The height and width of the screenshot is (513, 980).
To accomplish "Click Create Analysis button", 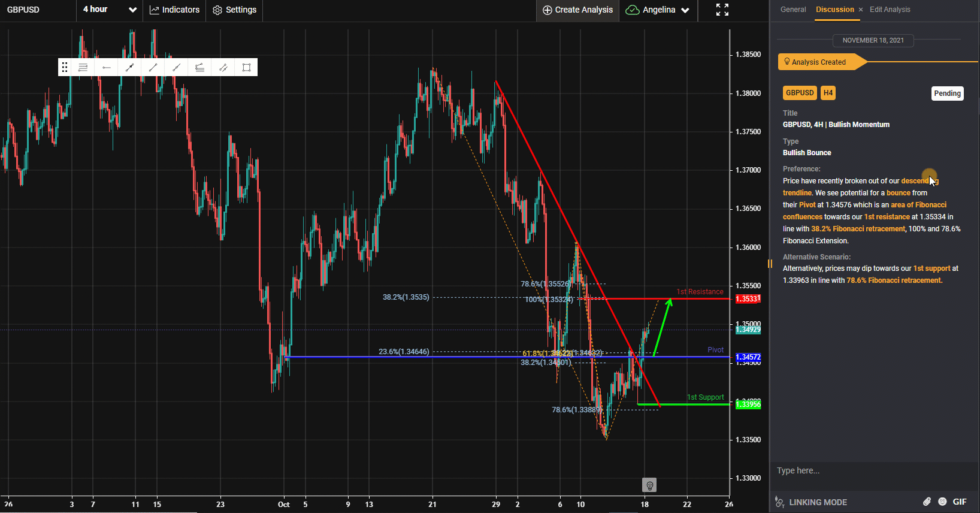I will point(577,10).
